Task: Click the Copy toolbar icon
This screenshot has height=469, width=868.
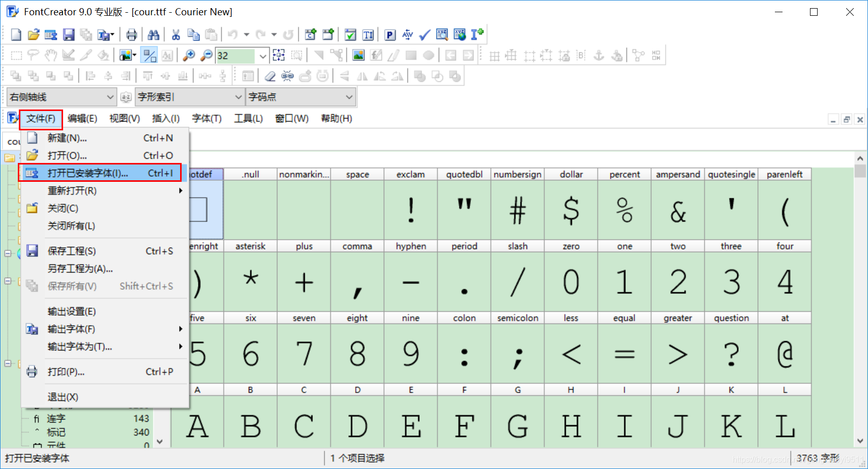Action: pos(193,35)
